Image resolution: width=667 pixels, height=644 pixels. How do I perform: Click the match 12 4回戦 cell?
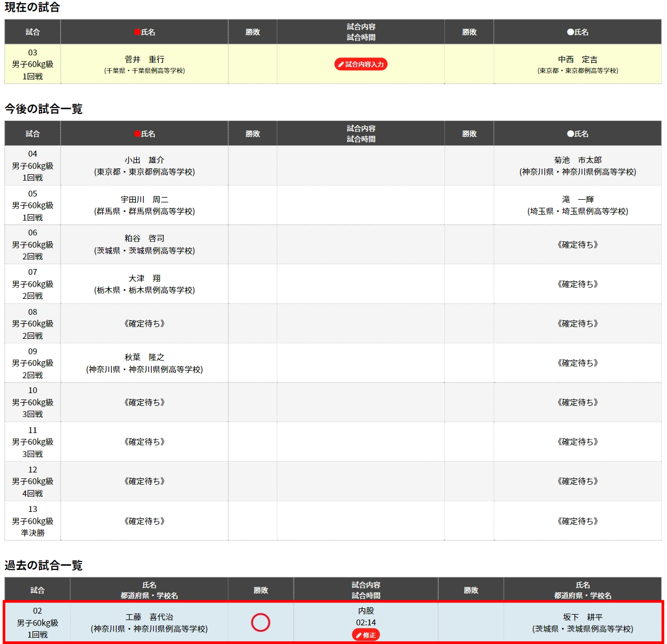tap(32, 482)
